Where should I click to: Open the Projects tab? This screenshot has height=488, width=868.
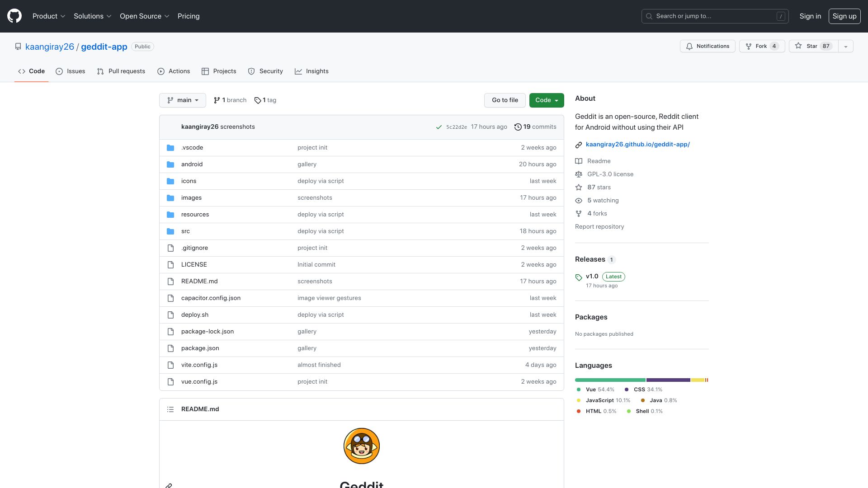point(219,71)
